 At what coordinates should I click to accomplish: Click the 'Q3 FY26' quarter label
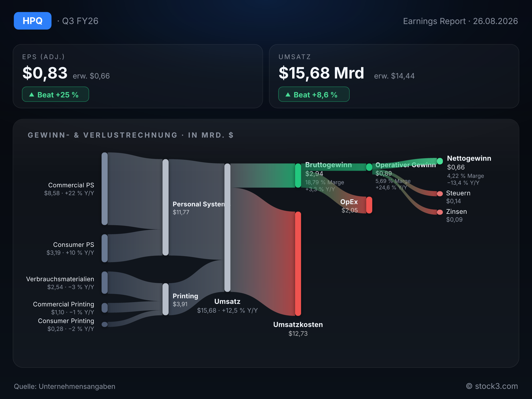pos(80,21)
